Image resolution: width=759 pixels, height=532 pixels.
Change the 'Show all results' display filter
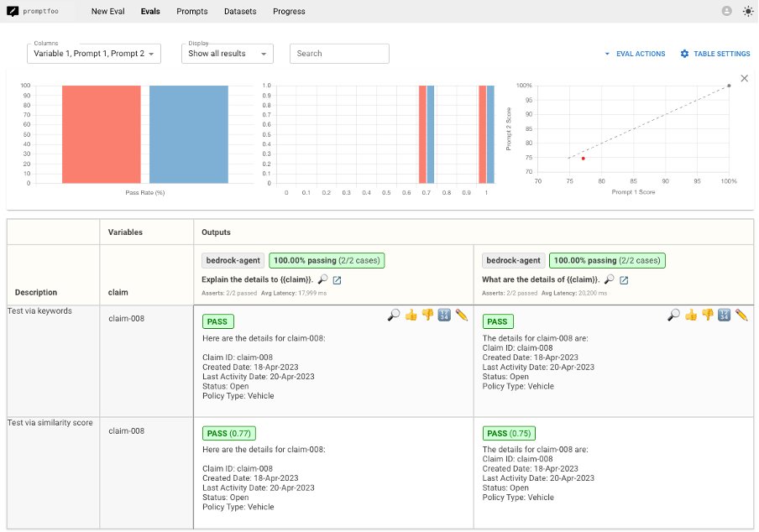225,53
